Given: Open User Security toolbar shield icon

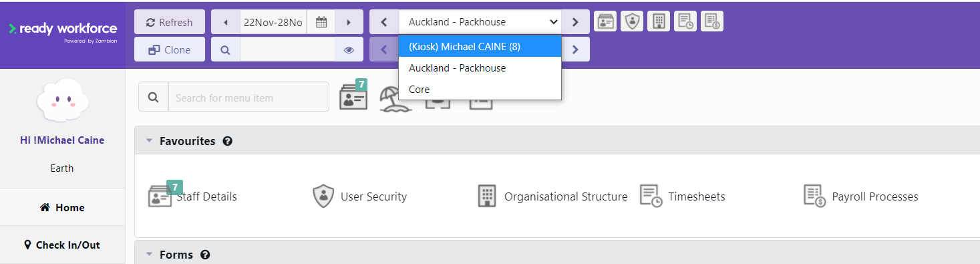Looking at the screenshot, I should click(632, 21).
